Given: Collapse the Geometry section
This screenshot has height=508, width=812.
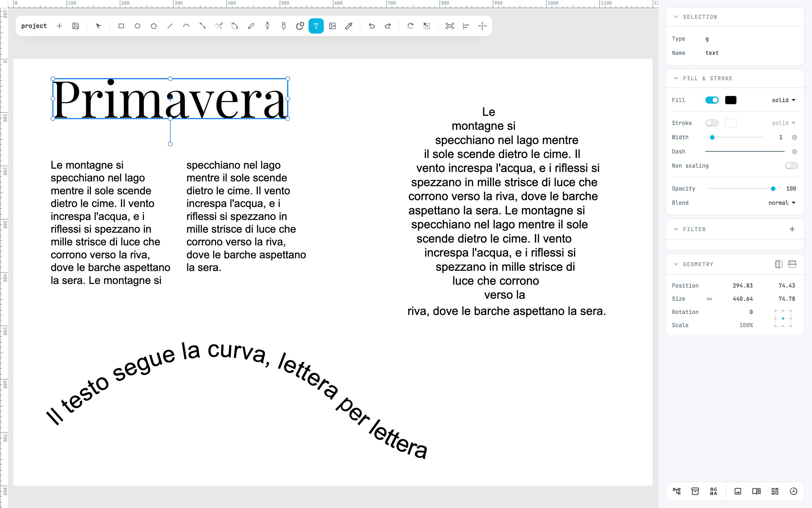Looking at the screenshot, I should pyautogui.click(x=676, y=264).
